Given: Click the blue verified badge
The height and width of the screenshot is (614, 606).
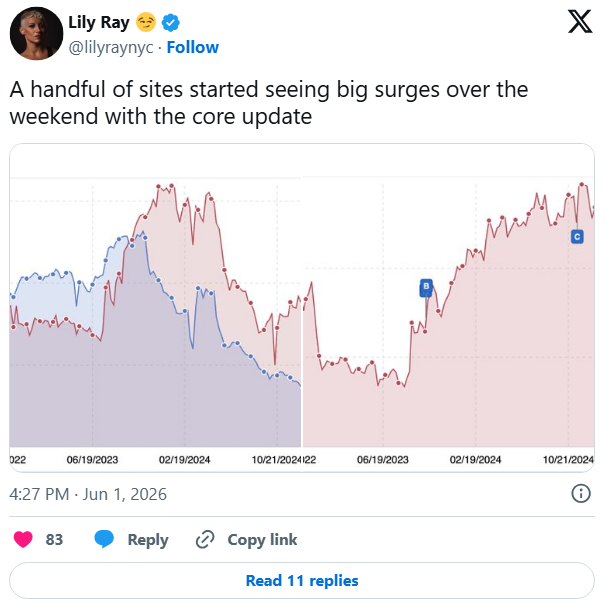Looking at the screenshot, I should coord(170,23).
